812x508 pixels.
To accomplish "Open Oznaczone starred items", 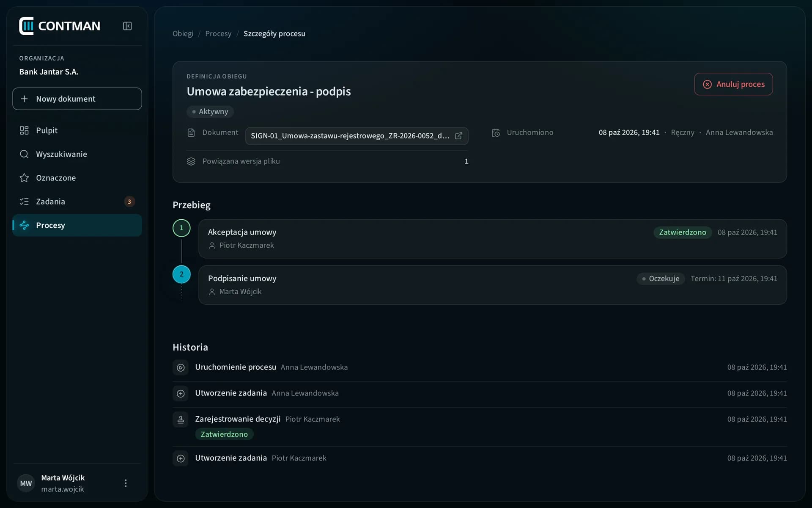I will (77, 178).
